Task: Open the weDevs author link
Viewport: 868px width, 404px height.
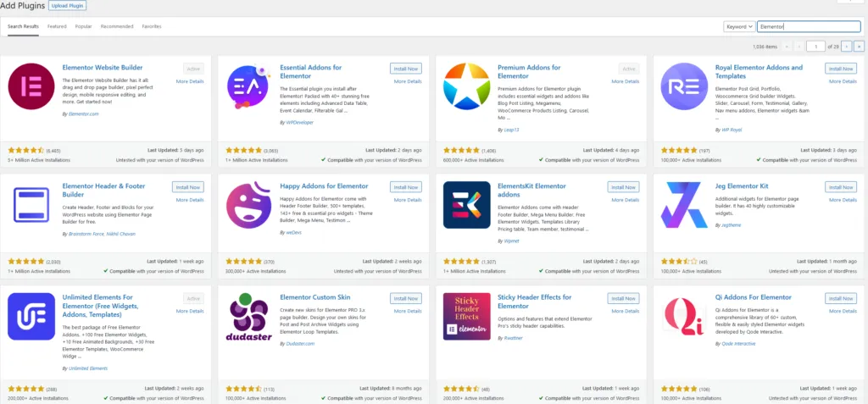Action: click(x=293, y=233)
